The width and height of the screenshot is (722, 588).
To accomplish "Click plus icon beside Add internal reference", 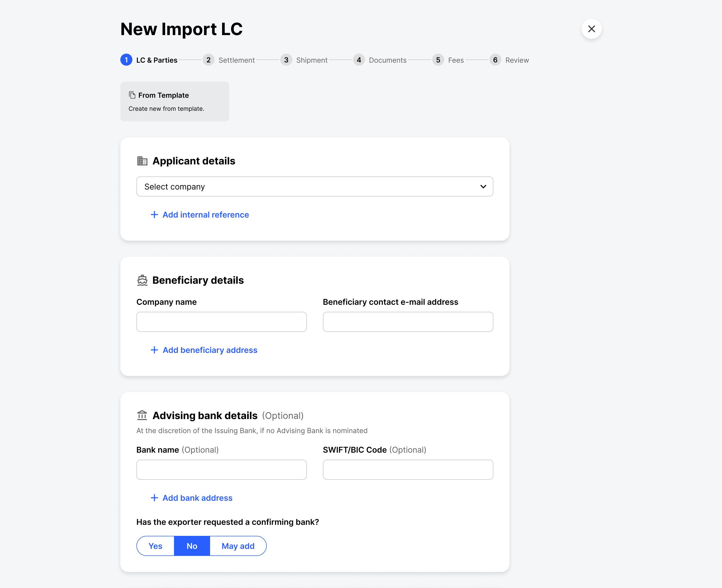I will pyautogui.click(x=154, y=215).
